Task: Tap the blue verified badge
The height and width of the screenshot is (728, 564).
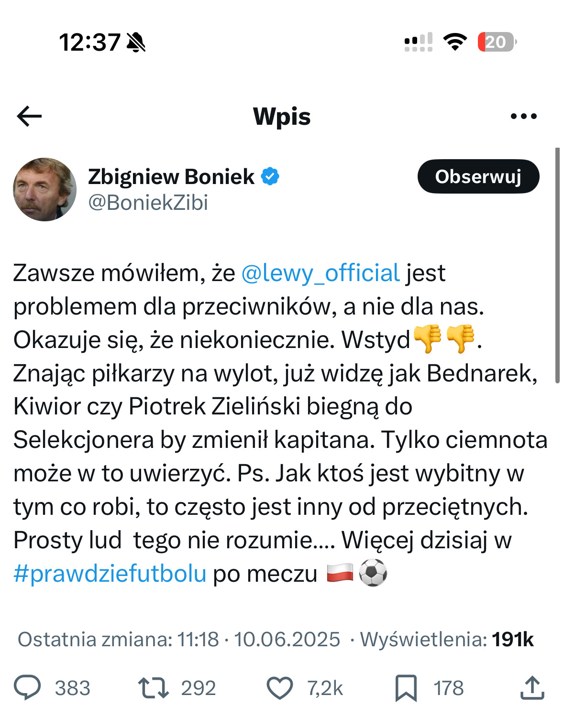Action: (270, 176)
